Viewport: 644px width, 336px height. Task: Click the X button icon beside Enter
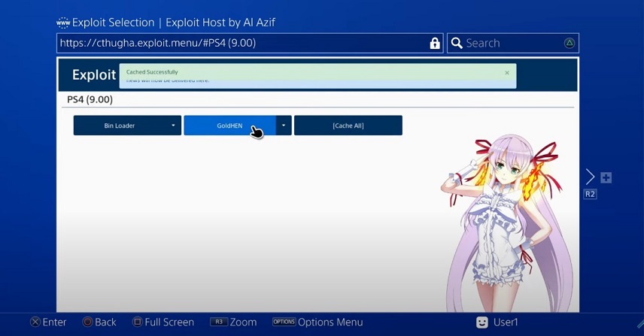35,322
